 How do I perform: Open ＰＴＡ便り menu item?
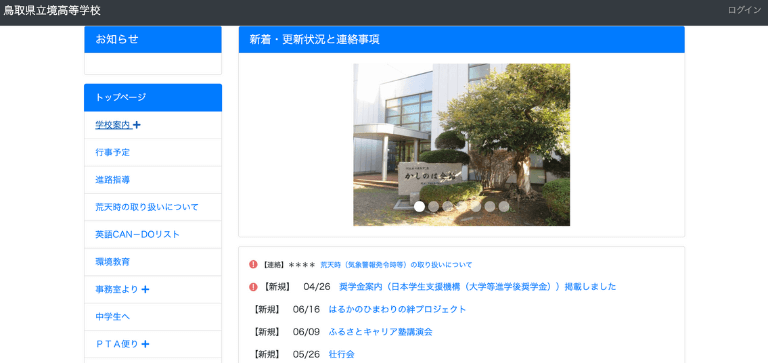(117, 344)
